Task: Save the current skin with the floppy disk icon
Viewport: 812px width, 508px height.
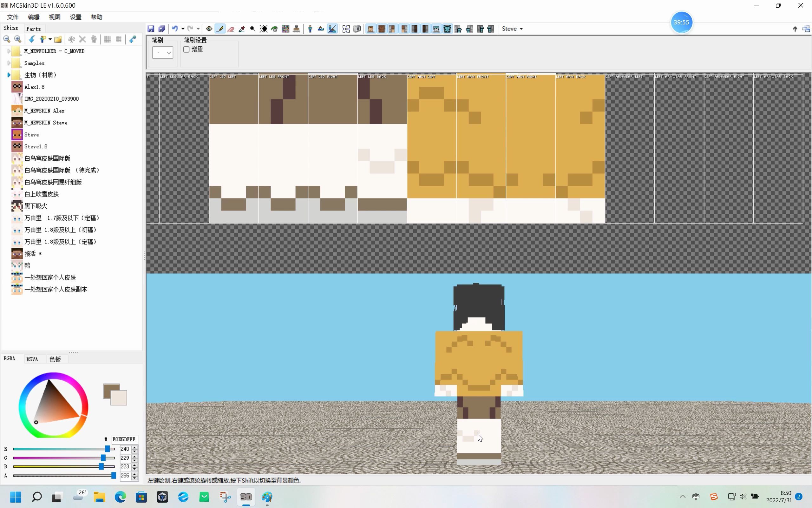Action: click(x=151, y=29)
